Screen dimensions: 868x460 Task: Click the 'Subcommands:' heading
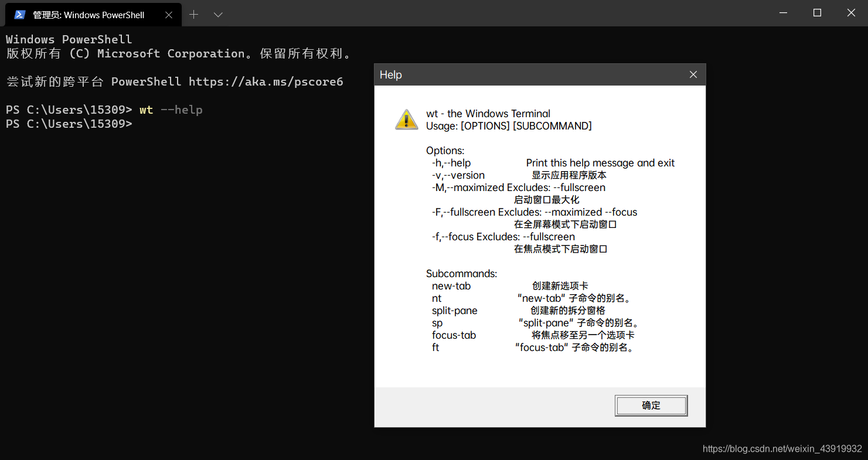pos(462,274)
